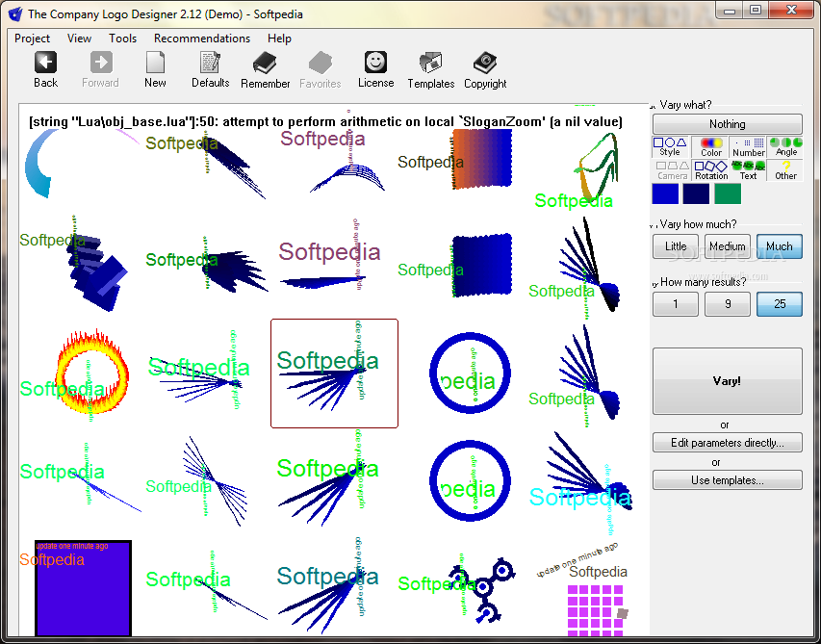The image size is (821, 644).
Task: Set variation amount to Little
Action: (x=676, y=246)
